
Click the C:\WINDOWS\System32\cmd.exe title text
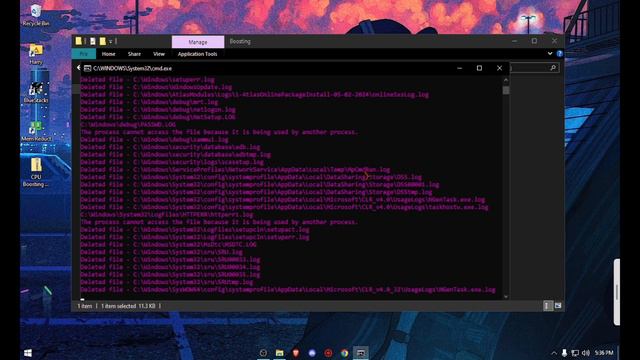coord(133,68)
